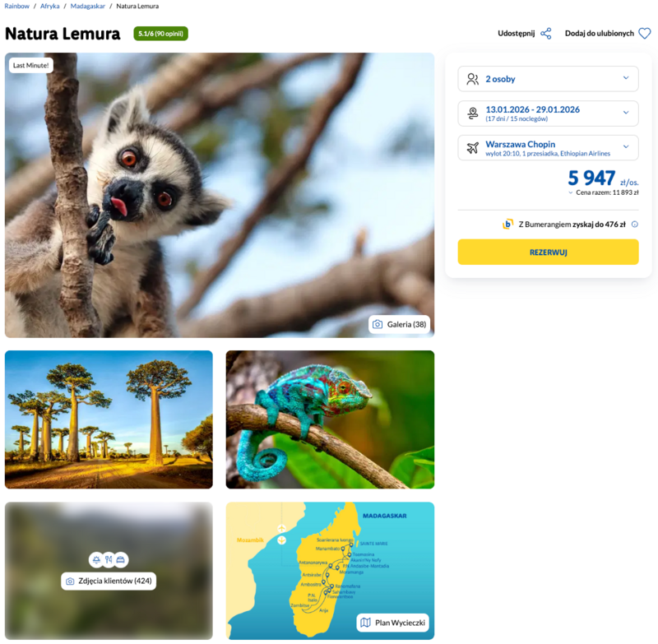Click the 5.1/6 (90 opinii) rating badge

[160, 34]
